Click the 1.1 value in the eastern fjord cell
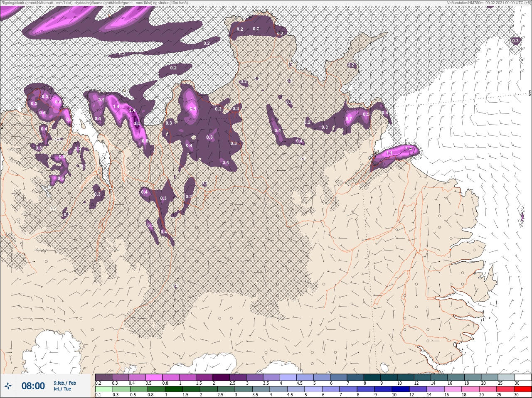This screenshot has height=398, width=532. click(x=389, y=153)
